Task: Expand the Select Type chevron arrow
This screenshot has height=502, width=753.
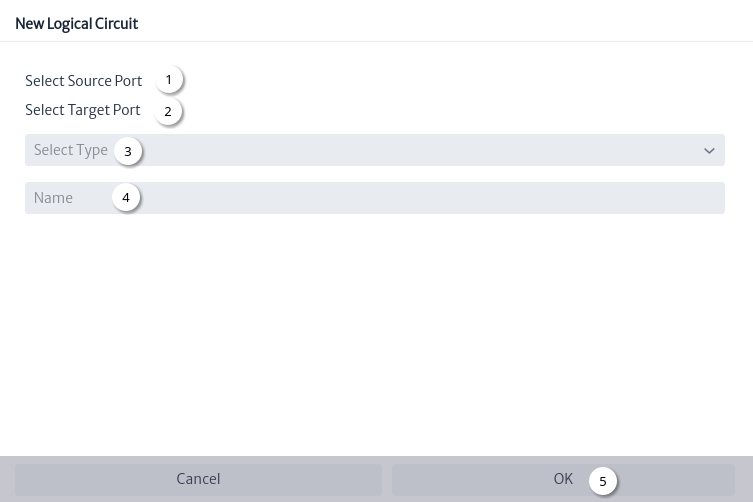Action: coord(709,151)
